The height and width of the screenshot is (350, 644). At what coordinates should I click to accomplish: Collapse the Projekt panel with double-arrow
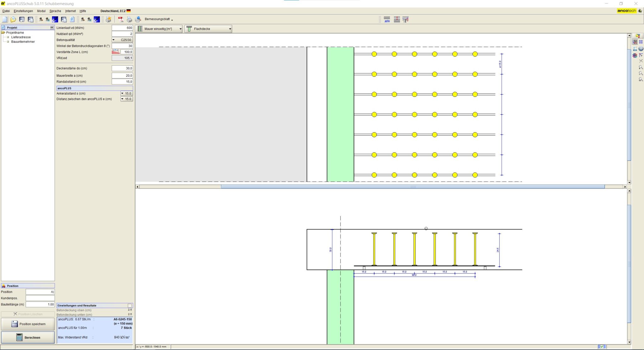point(52,28)
